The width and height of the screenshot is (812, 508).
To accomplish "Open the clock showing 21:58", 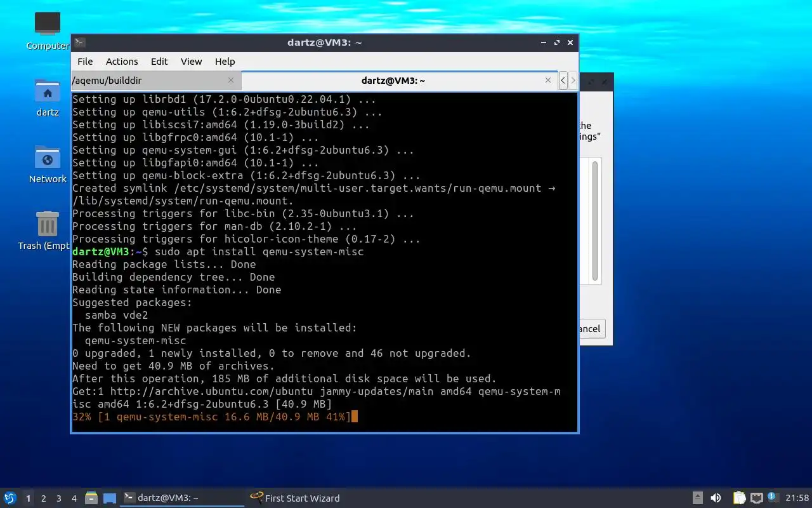I will tap(797, 498).
